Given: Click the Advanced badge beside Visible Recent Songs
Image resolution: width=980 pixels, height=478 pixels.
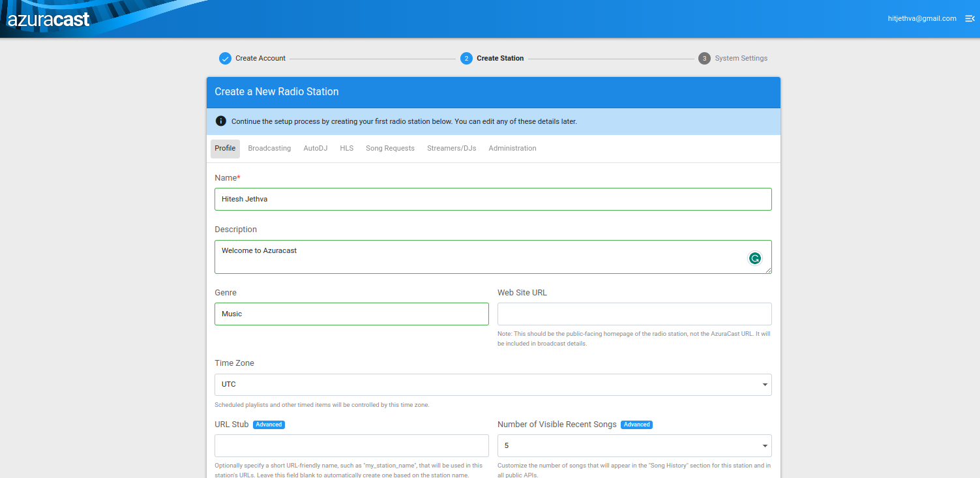Looking at the screenshot, I should point(636,425).
